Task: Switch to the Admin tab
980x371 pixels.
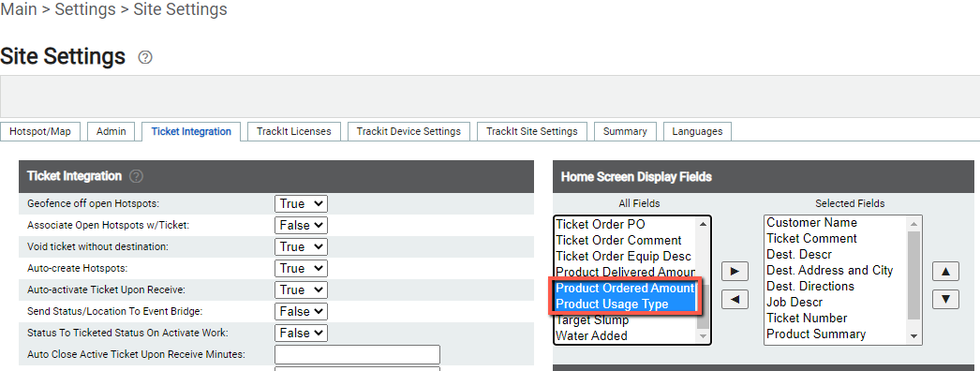Action: point(111,131)
